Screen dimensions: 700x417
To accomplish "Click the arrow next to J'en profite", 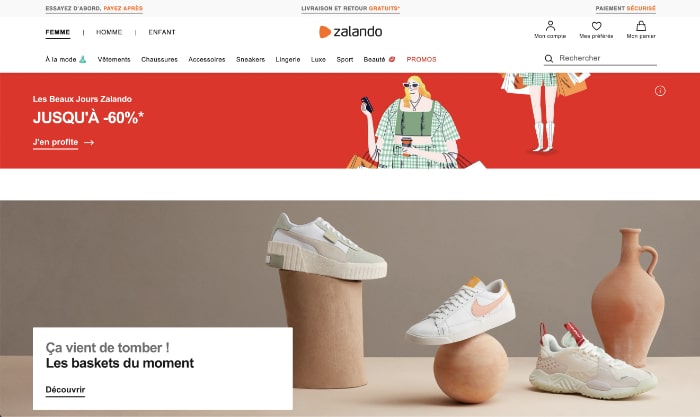I will coord(89,142).
